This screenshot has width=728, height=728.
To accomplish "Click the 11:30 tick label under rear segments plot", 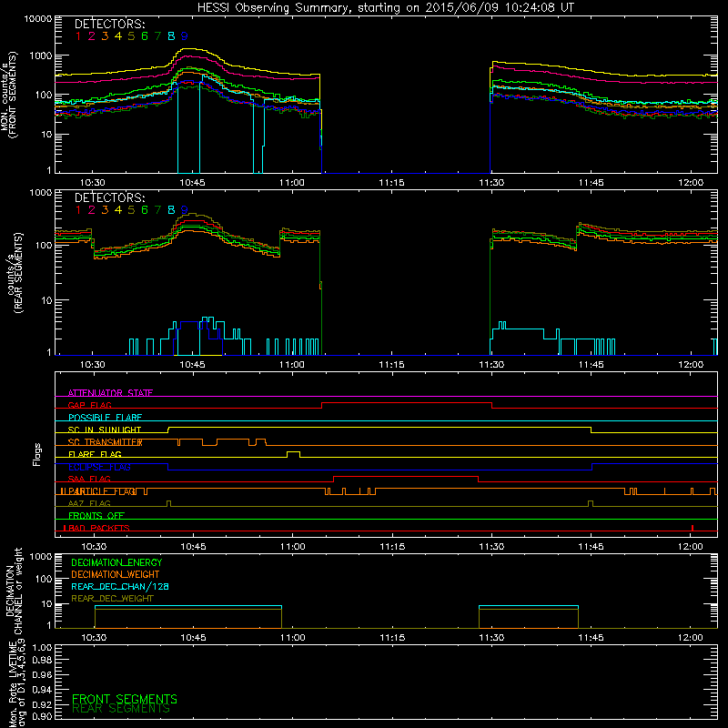I will click(x=491, y=365).
